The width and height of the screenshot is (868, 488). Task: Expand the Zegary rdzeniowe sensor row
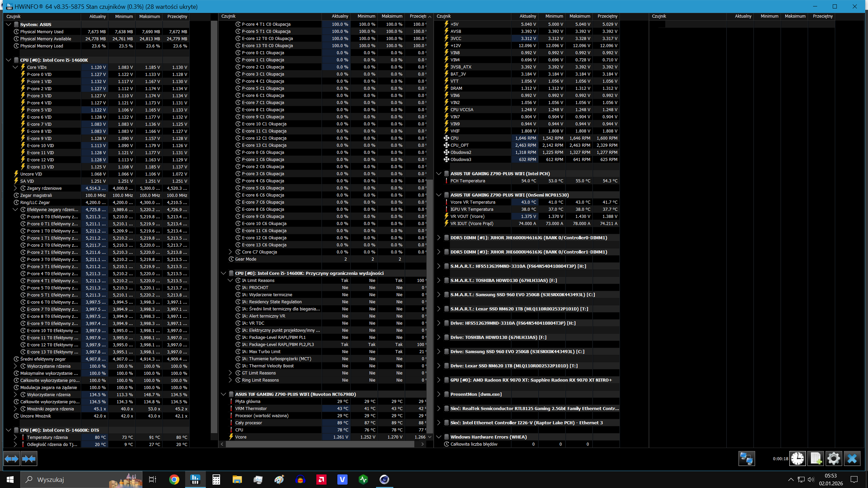click(x=15, y=188)
